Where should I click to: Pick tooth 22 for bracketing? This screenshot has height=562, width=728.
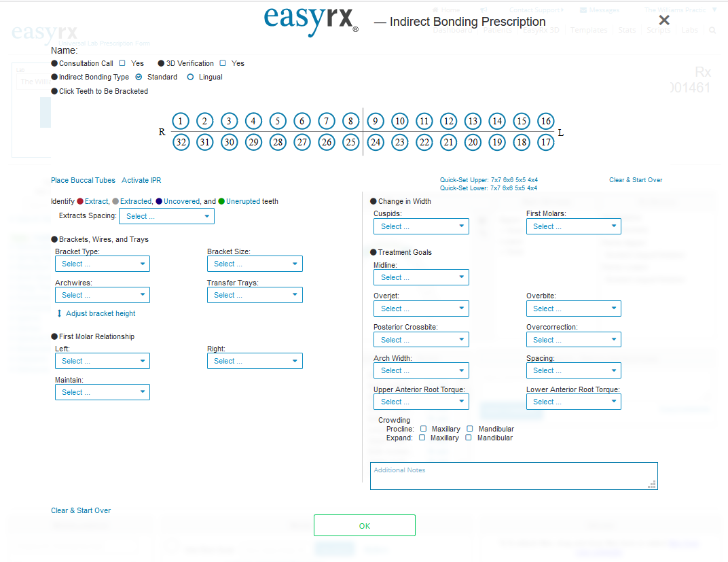coord(424,142)
